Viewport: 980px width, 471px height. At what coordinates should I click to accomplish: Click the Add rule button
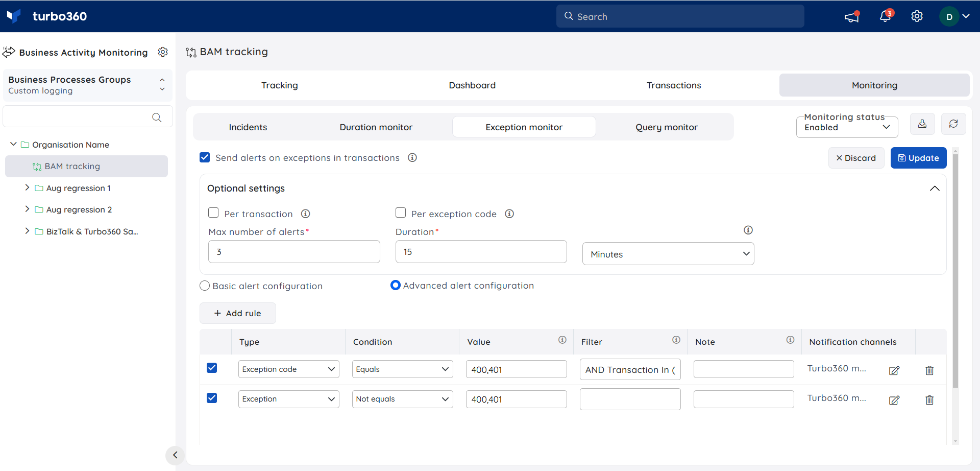[x=237, y=313]
